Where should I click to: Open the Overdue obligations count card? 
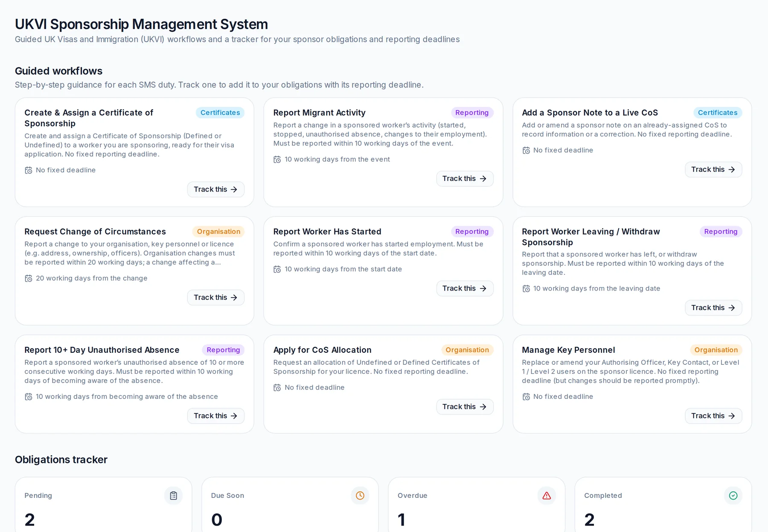[x=477, y=505]
